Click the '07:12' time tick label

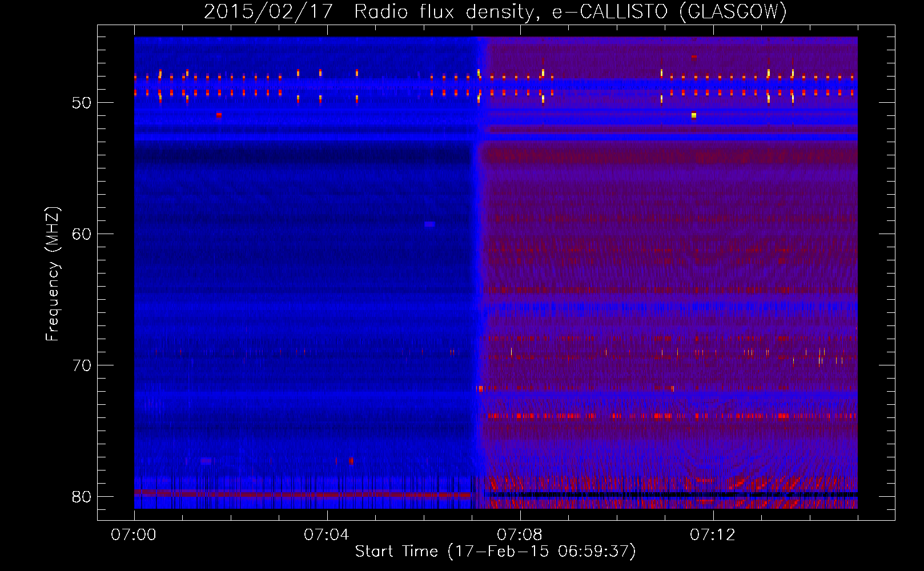[713, 535]
